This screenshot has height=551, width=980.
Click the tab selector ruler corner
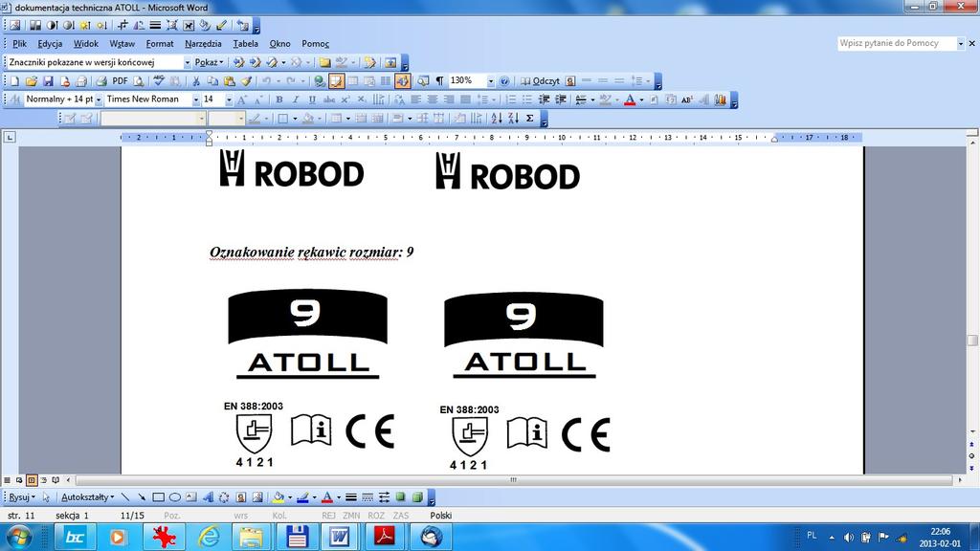pos(10,137)
